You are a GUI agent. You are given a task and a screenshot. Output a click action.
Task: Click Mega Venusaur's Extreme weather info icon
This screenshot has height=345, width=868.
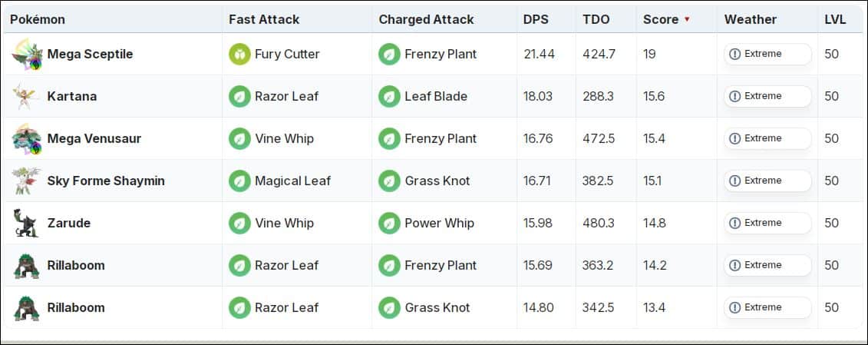click(x=734, y=138)
